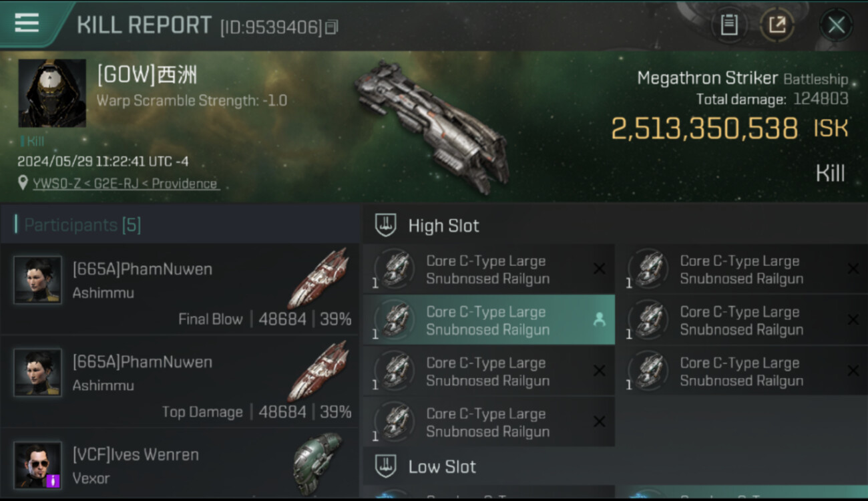Click the High Slot section icon

click(385, 226)
